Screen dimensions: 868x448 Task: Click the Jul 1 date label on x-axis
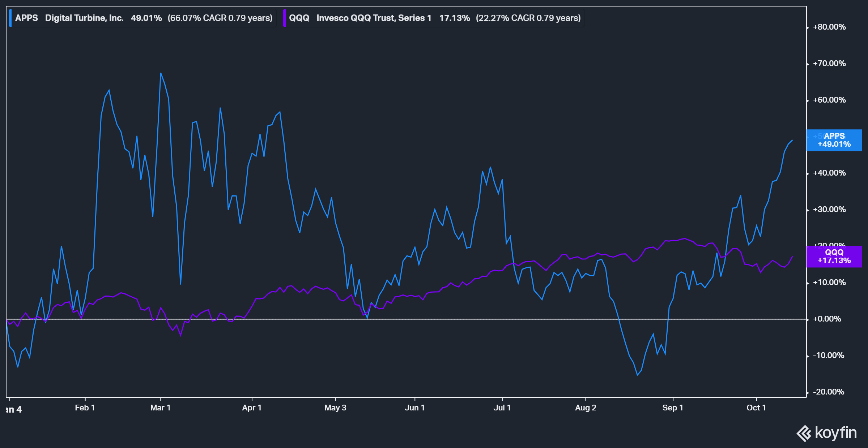pos(503,407)
